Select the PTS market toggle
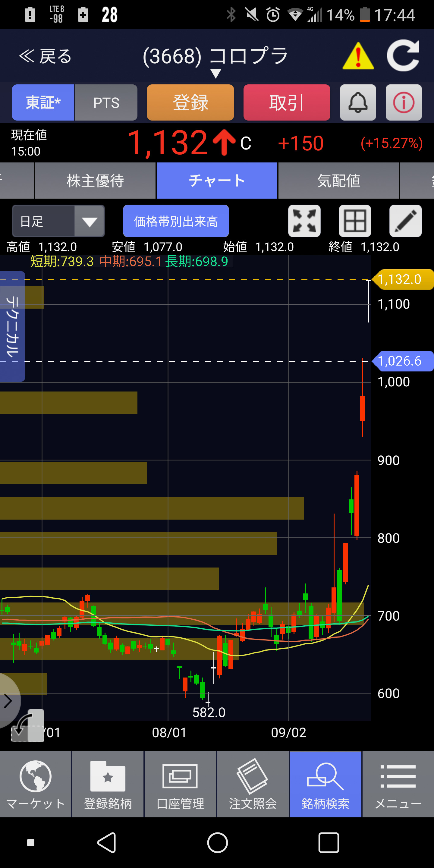 click(106, 102)
